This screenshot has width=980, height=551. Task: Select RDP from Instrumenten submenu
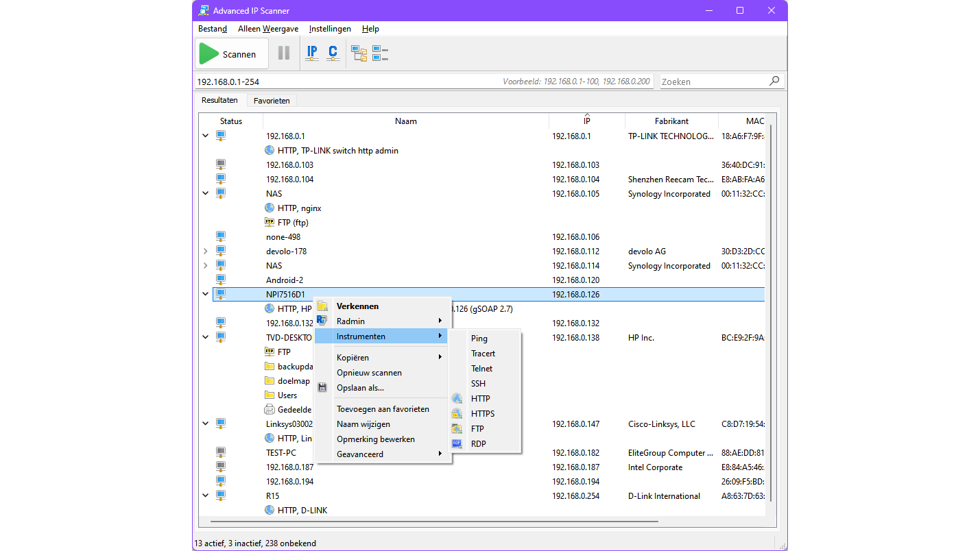pos(478,444)
